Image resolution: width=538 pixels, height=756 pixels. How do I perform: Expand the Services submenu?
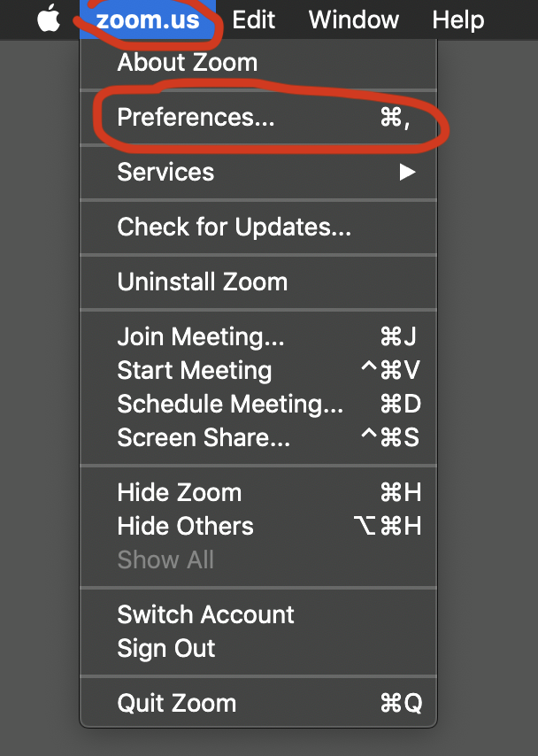point(165,173)
